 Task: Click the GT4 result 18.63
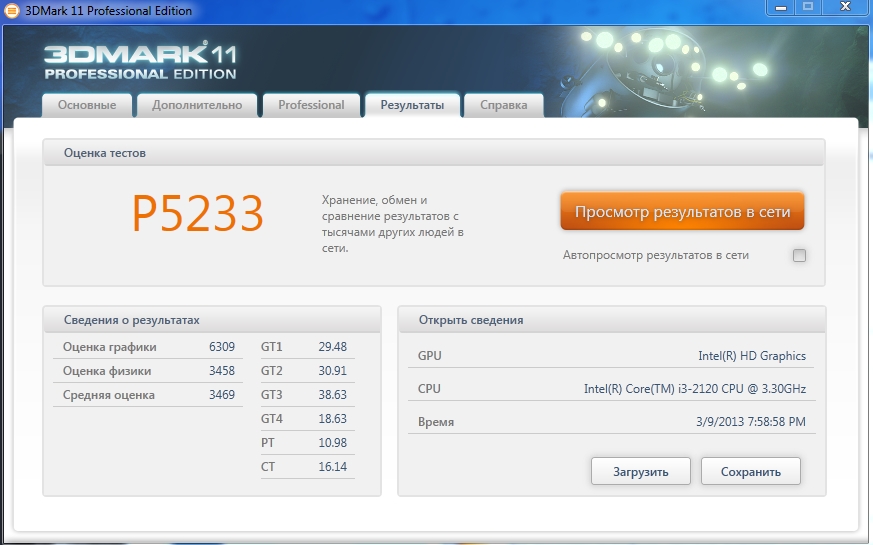tap(332, 419)
